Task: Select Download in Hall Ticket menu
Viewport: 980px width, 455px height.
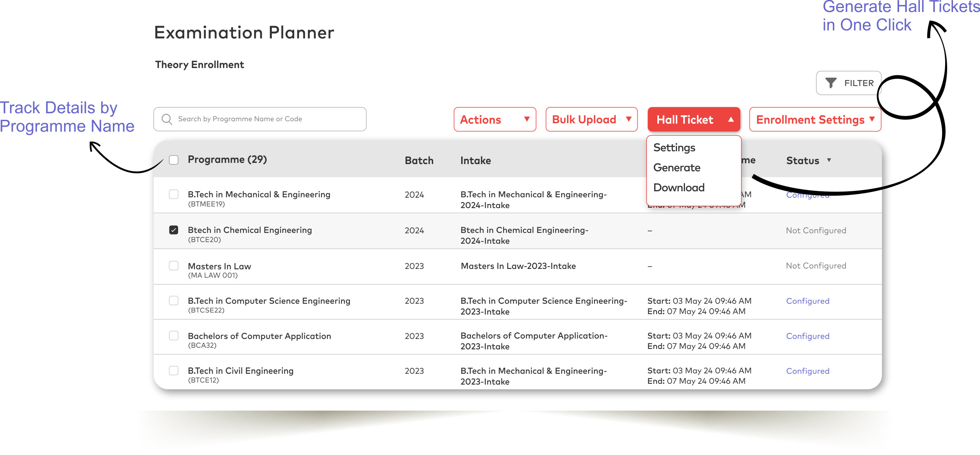Action: click(x=679, y=188)
